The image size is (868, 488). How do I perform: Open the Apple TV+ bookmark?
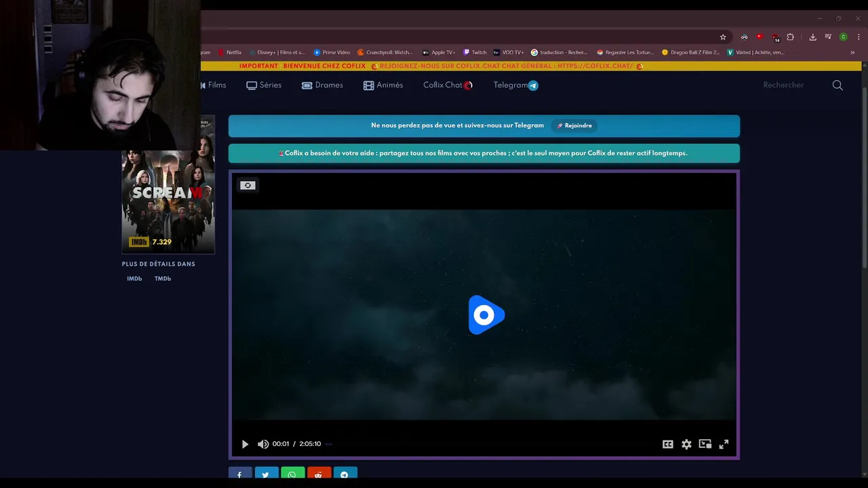[x=438, y=52]
